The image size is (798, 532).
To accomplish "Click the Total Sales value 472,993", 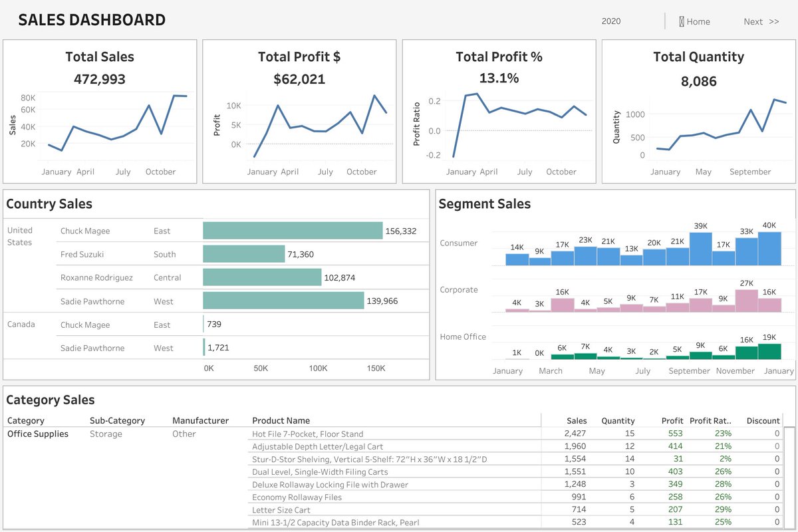I will [100, 79].
